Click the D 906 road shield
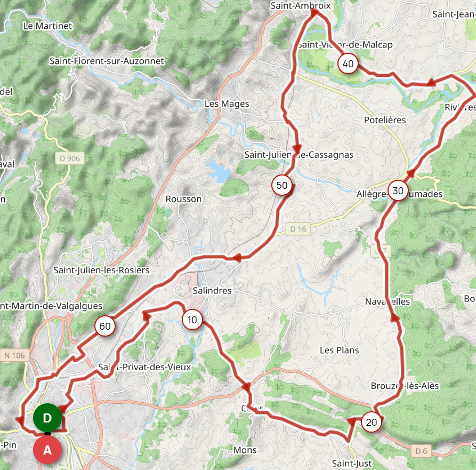 pyautogui.click(x=70, y=158)
